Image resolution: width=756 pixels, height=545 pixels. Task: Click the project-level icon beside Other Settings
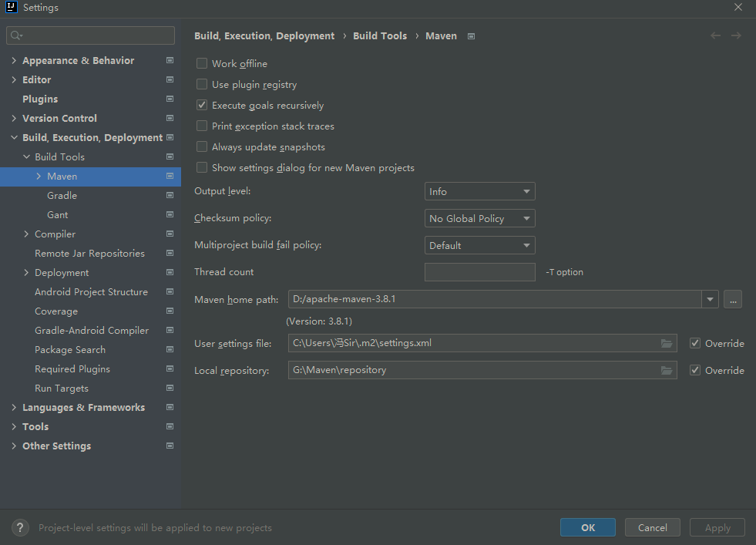tap(170, 446)
